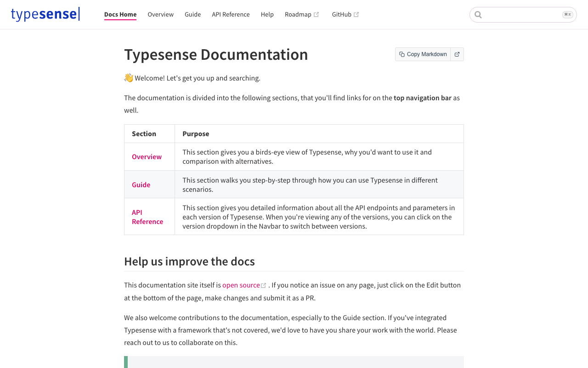Click the waving hand emoji
Image resolution: width=588 pixels, height=368 pixels.
[x=129, y=78]
